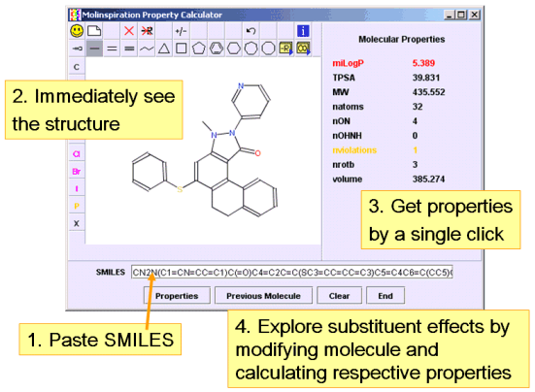Click the natoms value 32
Screen dimensions: 535x392
(x=418, y=107)
